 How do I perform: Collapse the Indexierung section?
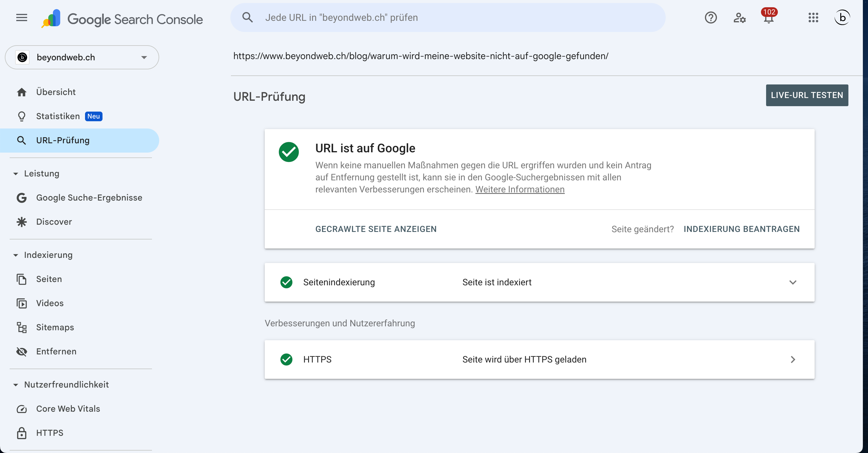(x=15, y=255)
